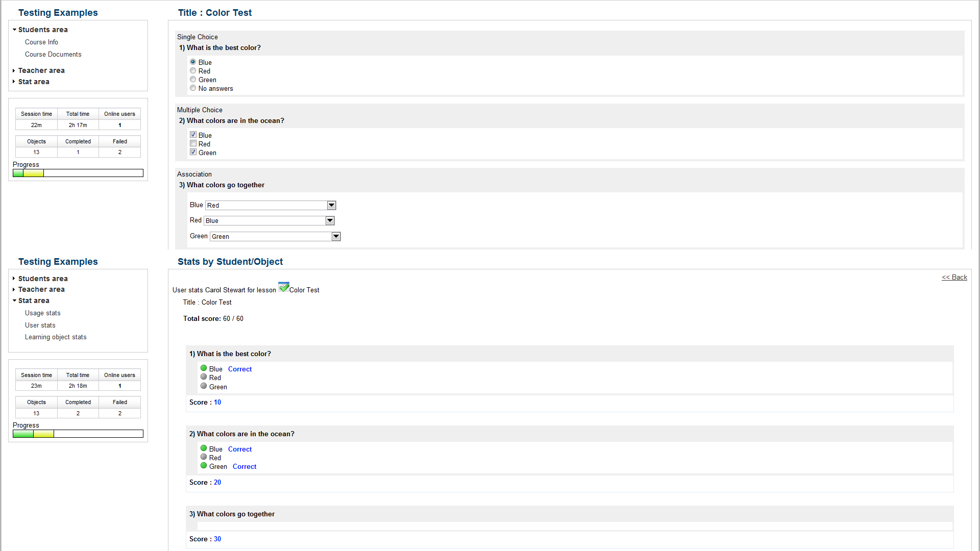Click the "<< Back" link

[954, 277]
